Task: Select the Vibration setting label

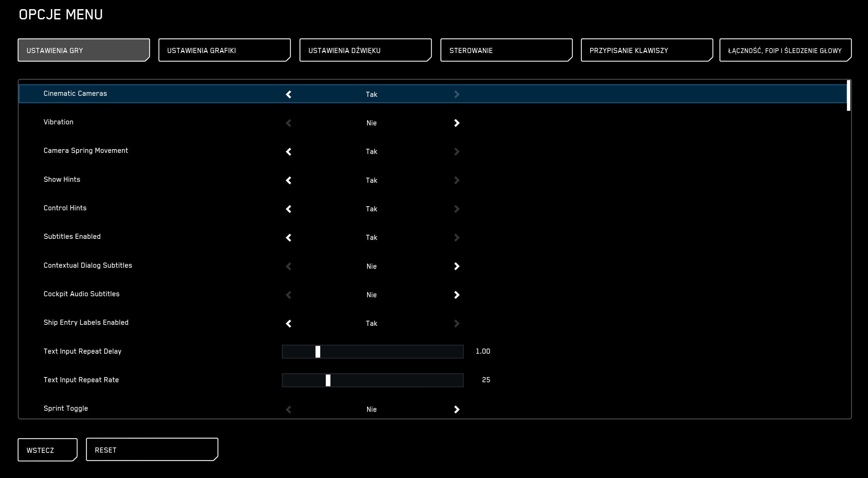Action: pyautogui.click(x=58, y=122)
